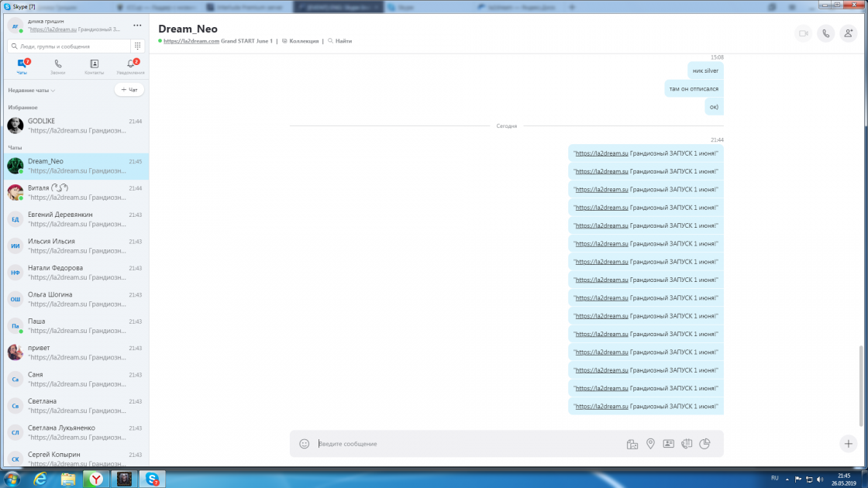Click the add person to chat icon
This screenshot has height=488, width=868.
(848, 33)
